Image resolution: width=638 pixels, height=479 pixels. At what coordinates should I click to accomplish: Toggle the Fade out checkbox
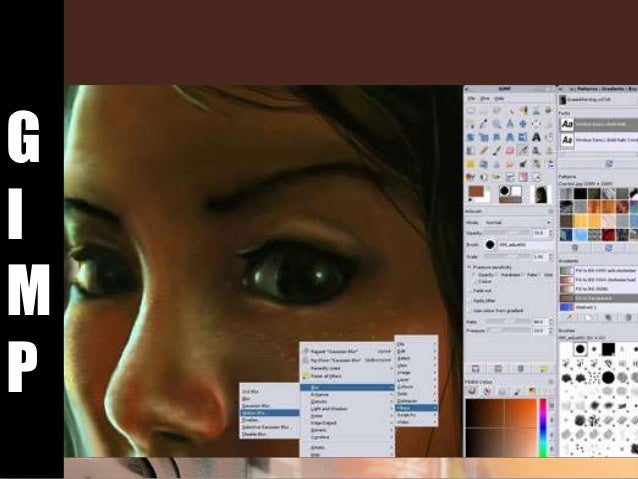(469, 291)
